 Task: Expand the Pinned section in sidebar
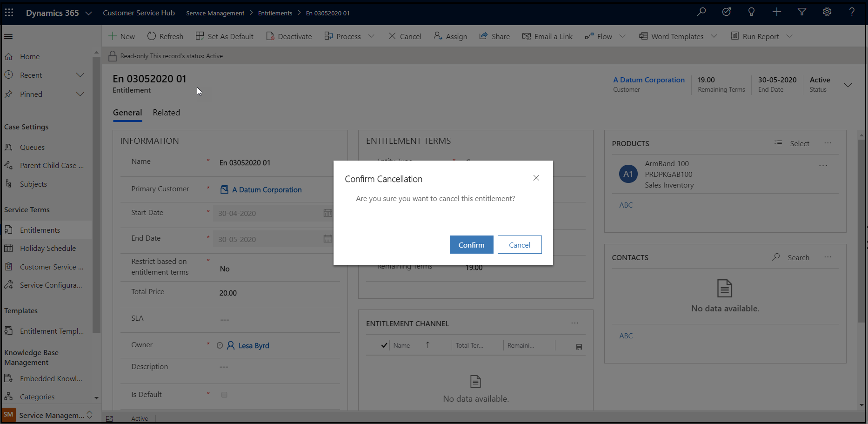point(80,94)
